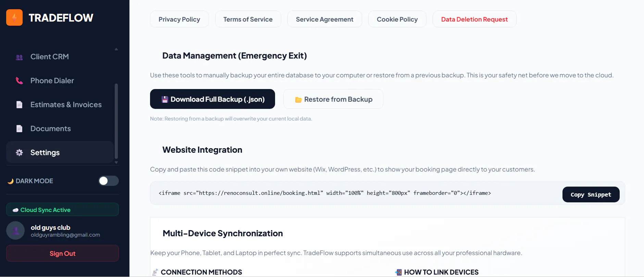644x277 pixels.
Task: Click Data Deletion Request button
Action: click(x=474, y=19)
